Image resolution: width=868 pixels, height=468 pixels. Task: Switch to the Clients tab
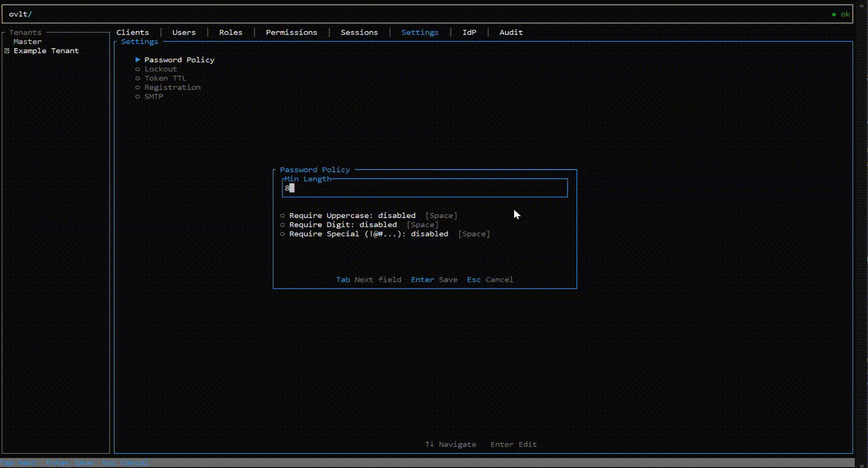tap(132, 32)
